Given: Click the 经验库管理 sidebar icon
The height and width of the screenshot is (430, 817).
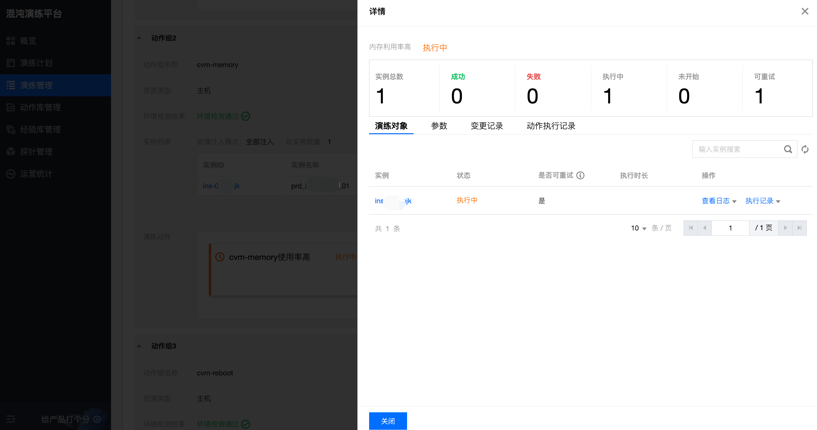Looking at the screenshot, I should 10,130.
